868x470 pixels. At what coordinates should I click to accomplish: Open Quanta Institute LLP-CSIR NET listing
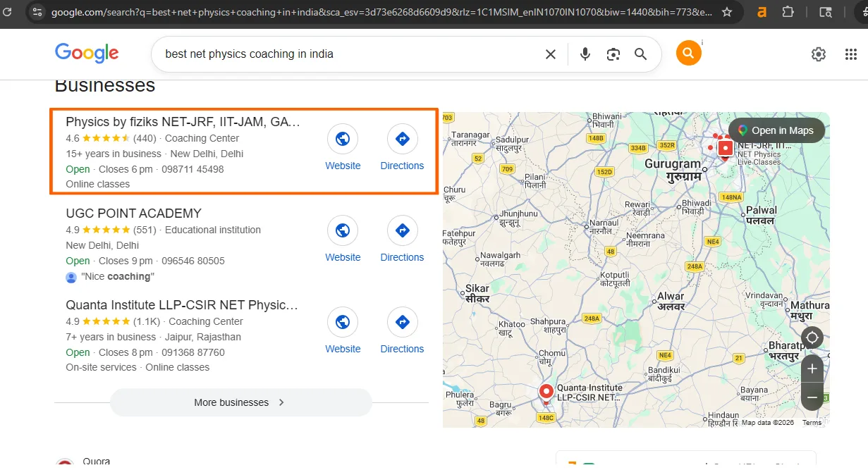182,304
